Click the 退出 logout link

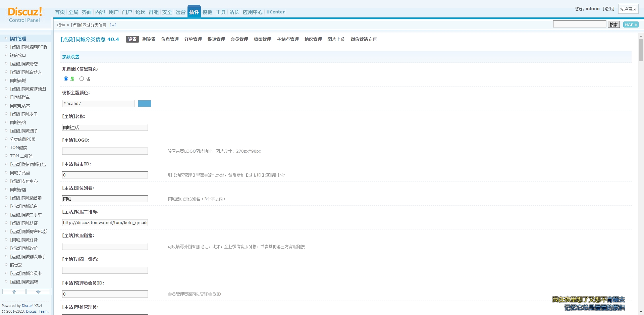[608, 9]
